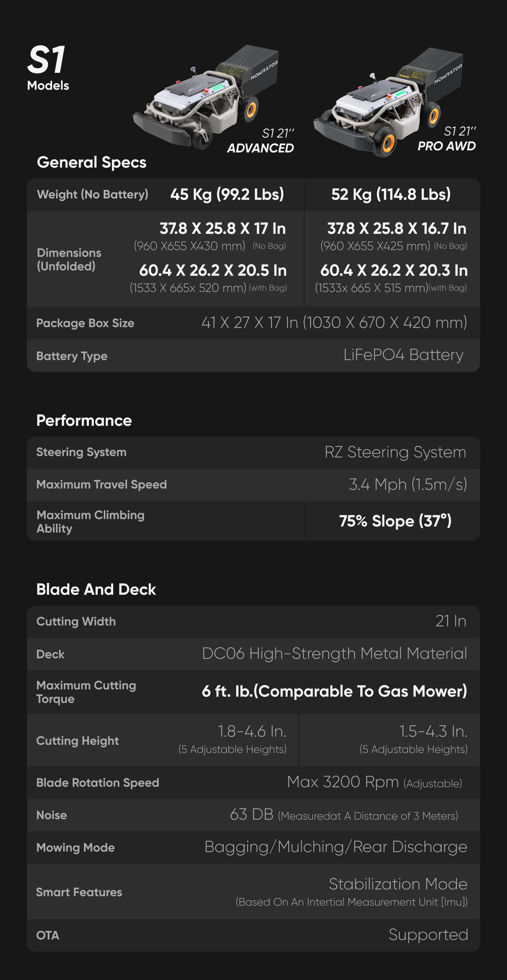Click the Bagging/Mulching/Rear Discharge mowing mode text
The width and height of the screenshot is (507, 980).
coord(335,847)
